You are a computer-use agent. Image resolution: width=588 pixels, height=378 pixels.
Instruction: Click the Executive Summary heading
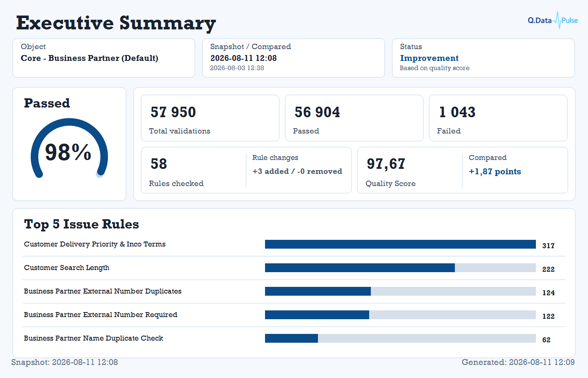(x=116, y=23)
